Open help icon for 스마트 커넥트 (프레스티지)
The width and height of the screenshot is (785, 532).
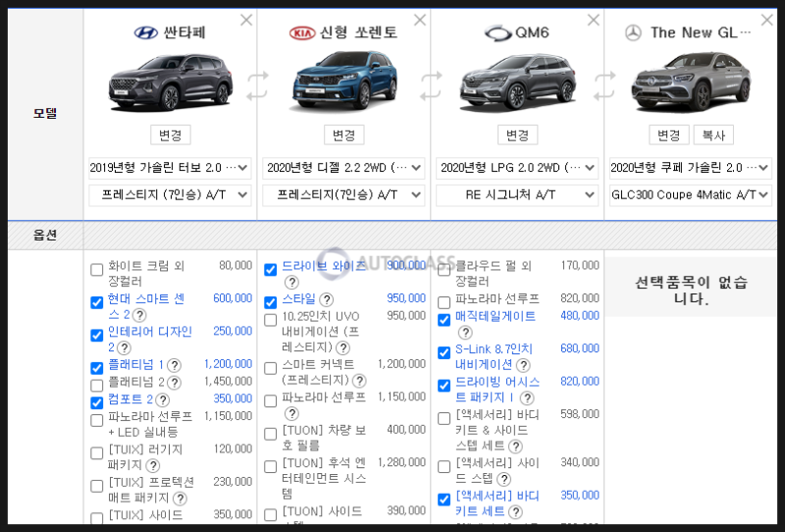coord(359,381)
